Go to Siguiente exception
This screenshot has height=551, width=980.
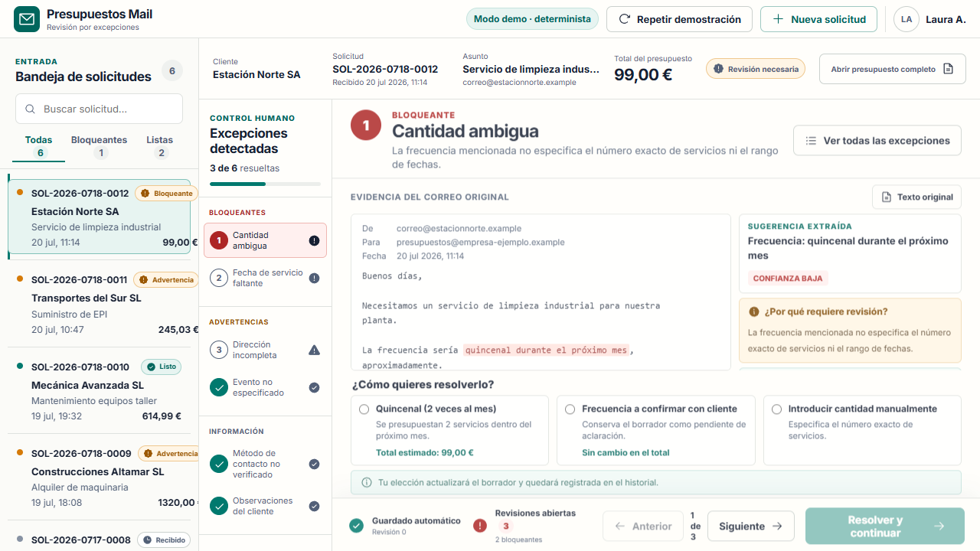[x=751, y=526]
